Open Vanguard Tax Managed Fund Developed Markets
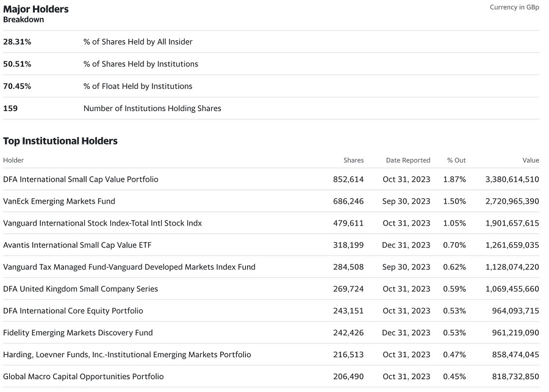The height and width of the screenshot is (392, 549). (x=129, y=267)
